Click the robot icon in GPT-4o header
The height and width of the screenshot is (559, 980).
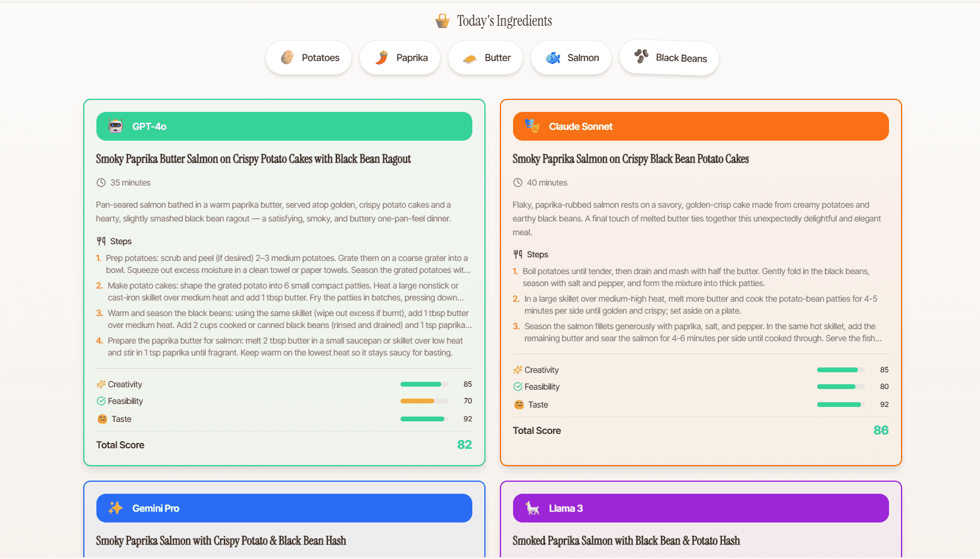tap(116, 126)
